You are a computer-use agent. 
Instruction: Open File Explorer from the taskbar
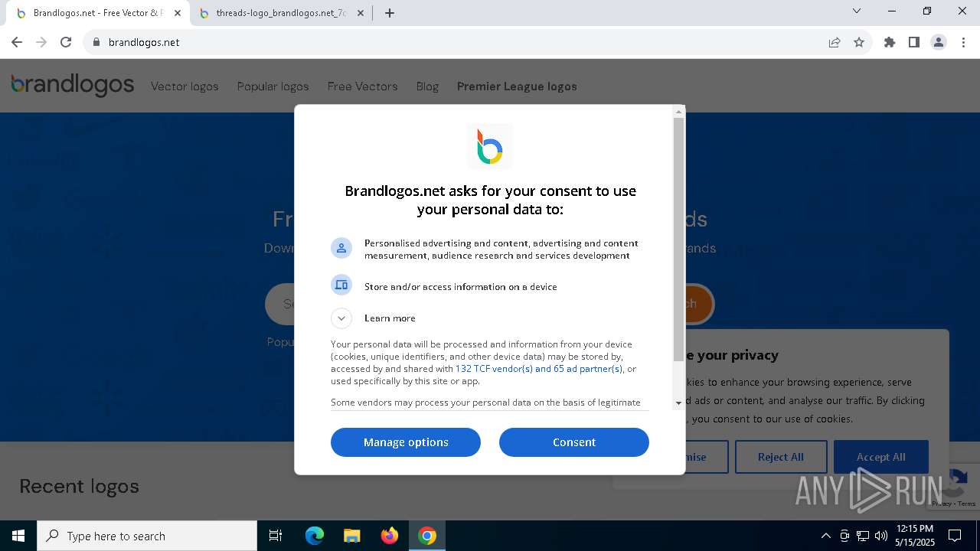pyautogui.click(x=351, y=536)
